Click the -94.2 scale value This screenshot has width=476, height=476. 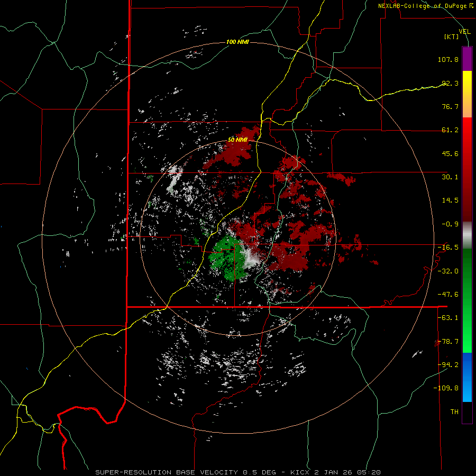[x=448, y=364]
